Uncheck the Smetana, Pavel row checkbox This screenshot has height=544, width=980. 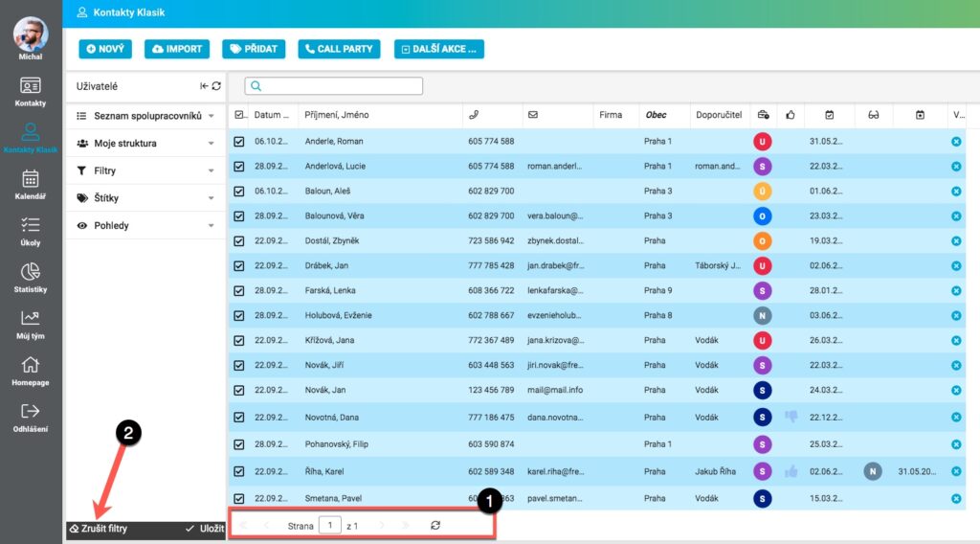239,498
